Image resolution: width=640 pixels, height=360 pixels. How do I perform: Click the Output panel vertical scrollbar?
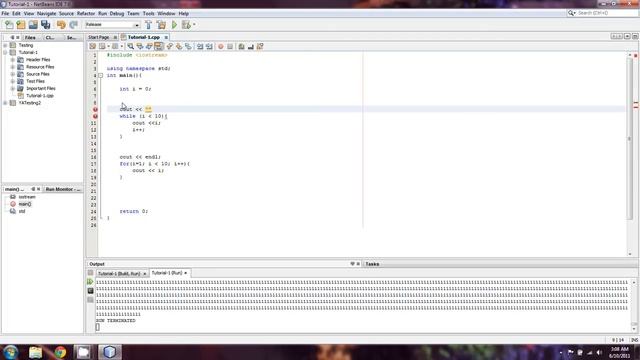pos(634,305)
